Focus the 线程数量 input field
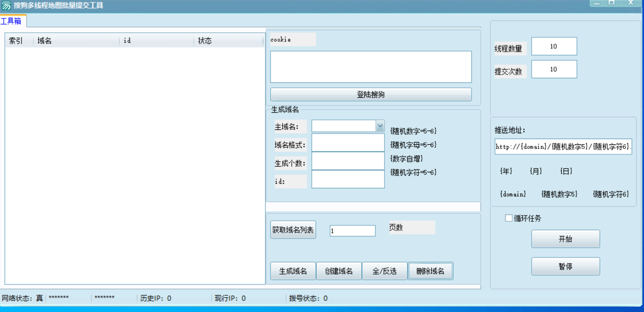This screenshot has height=312, width=644. pyautogui.click(x=554, y=46)
